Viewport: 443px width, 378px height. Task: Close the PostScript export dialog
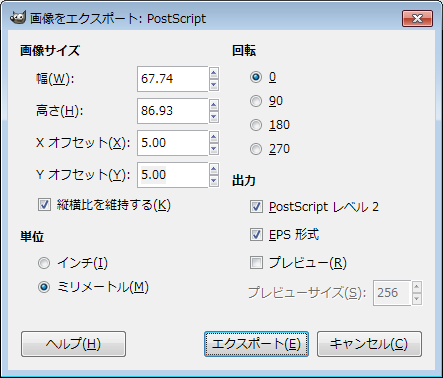(x=417, y=18)
